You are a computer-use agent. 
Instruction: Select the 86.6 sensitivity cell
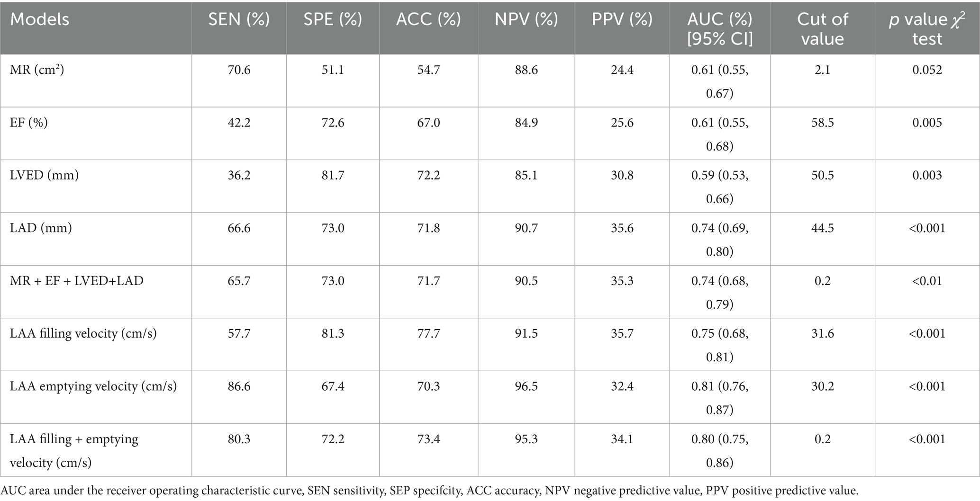coord(239,386)
